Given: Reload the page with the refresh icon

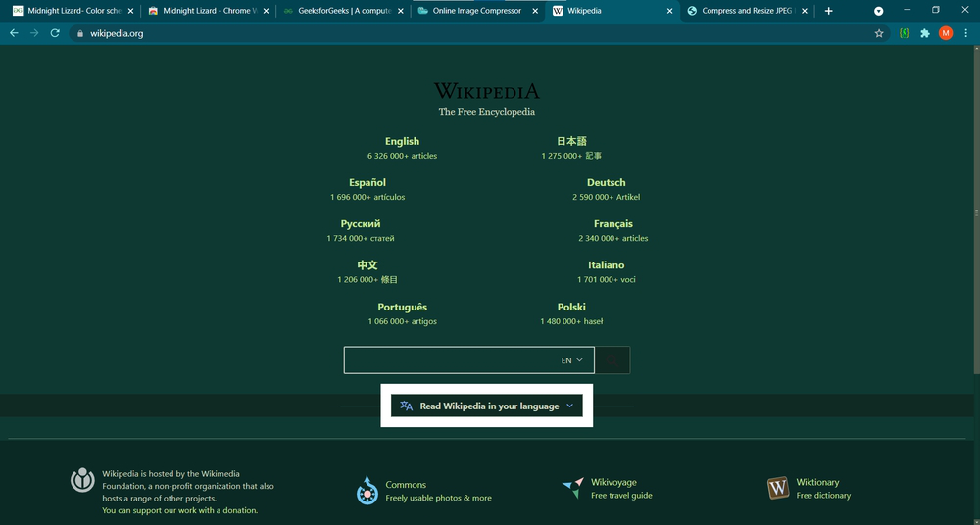Looking at the screenshot, I should tap(55, 33).
